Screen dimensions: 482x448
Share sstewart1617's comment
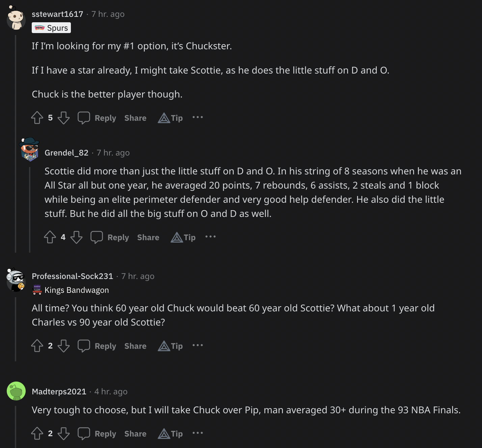click(x=135, y=118)
